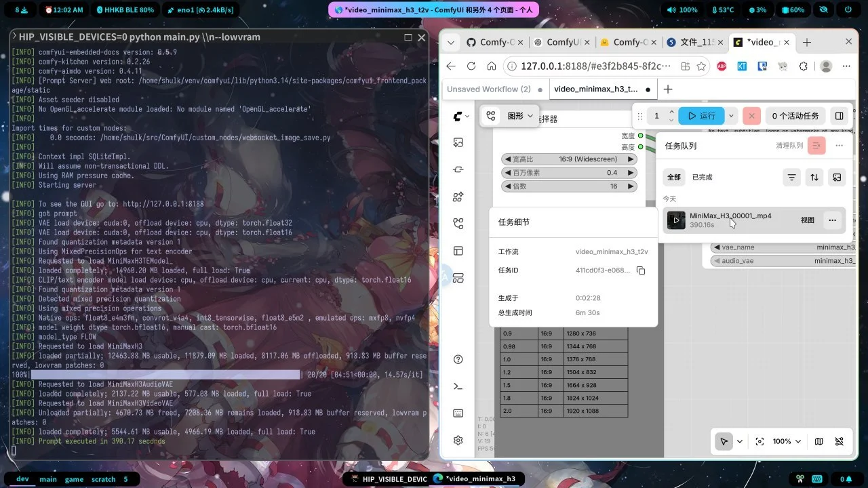
Task: Expand the 图形 dropdown
Action: [520, 116]
